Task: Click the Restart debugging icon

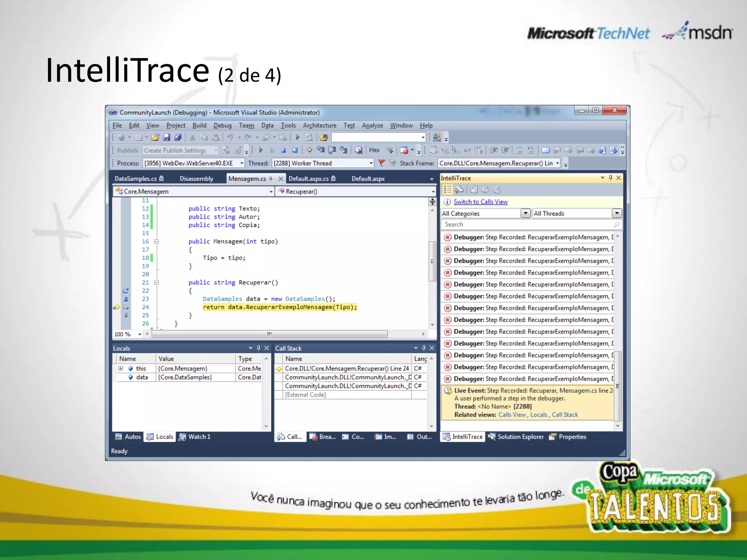Action: tap(295, 150)
